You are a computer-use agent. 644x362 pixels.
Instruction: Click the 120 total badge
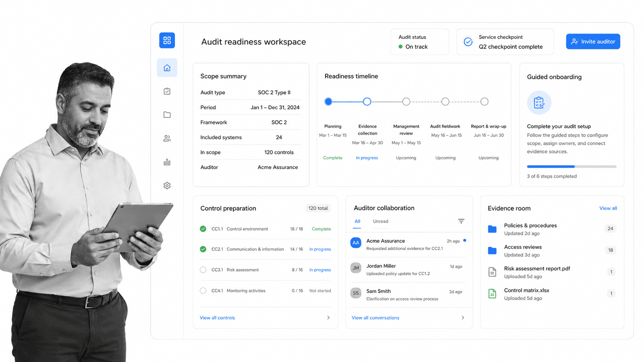318,208
